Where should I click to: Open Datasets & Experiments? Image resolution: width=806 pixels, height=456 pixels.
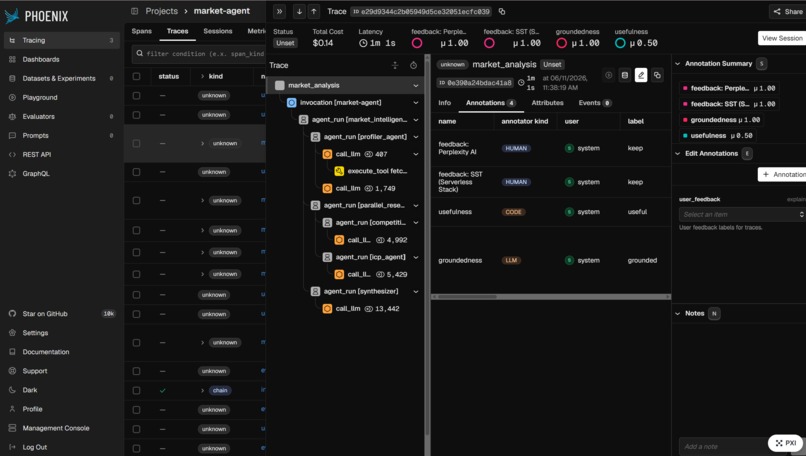coord(62,78)
